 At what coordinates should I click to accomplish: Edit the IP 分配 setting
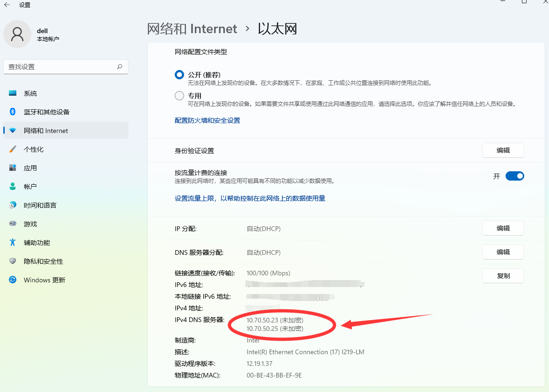[503, 228]
